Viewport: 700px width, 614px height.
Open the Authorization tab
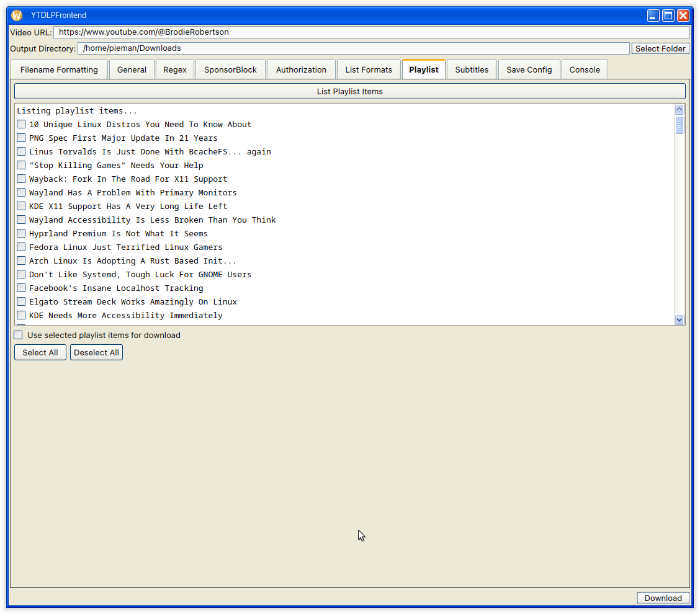(301, 69)
